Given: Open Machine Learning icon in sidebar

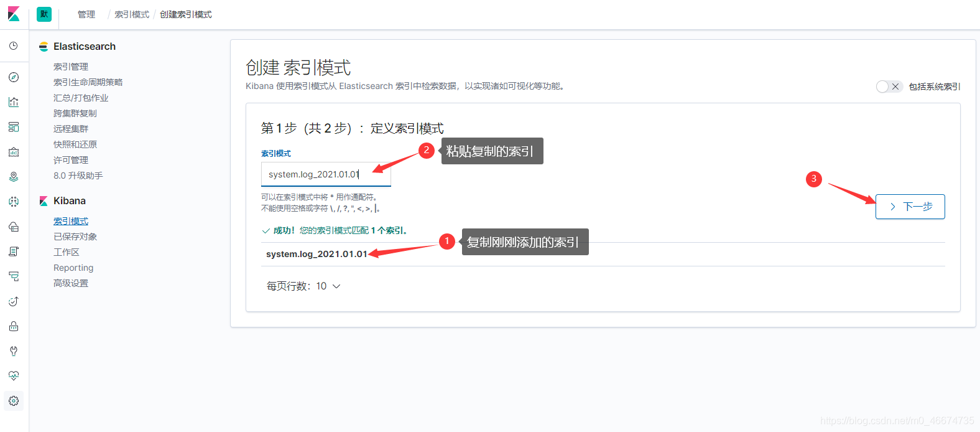Looking at the screenshot, I should [x=14, y=202].
